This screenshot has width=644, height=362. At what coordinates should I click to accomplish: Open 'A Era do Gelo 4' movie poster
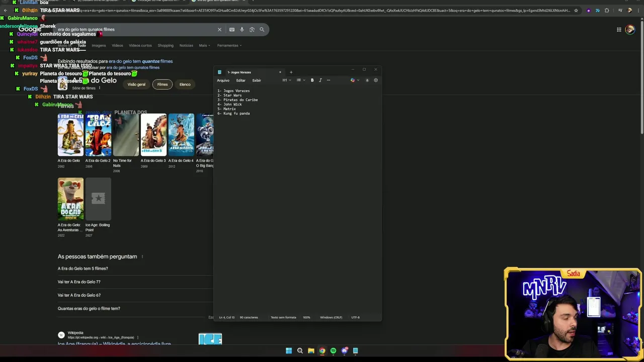tap(181, 135)
